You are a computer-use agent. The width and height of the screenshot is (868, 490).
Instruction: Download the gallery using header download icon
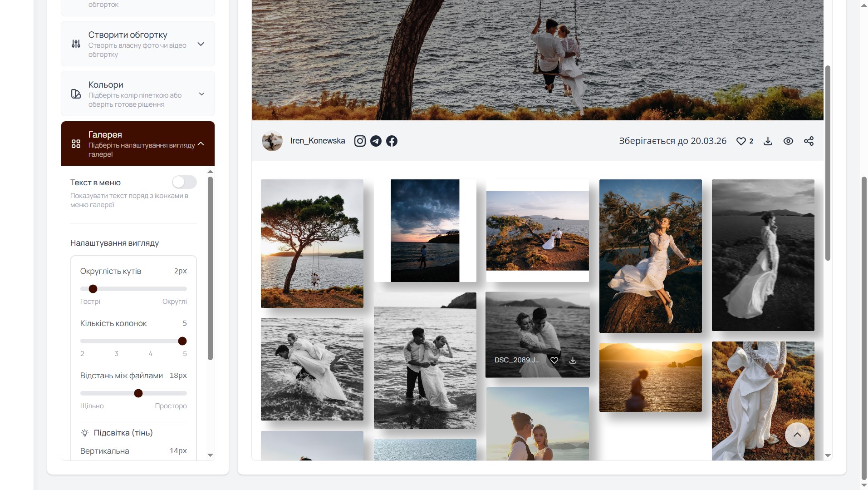pyautogui.click(x=768, y=141)
